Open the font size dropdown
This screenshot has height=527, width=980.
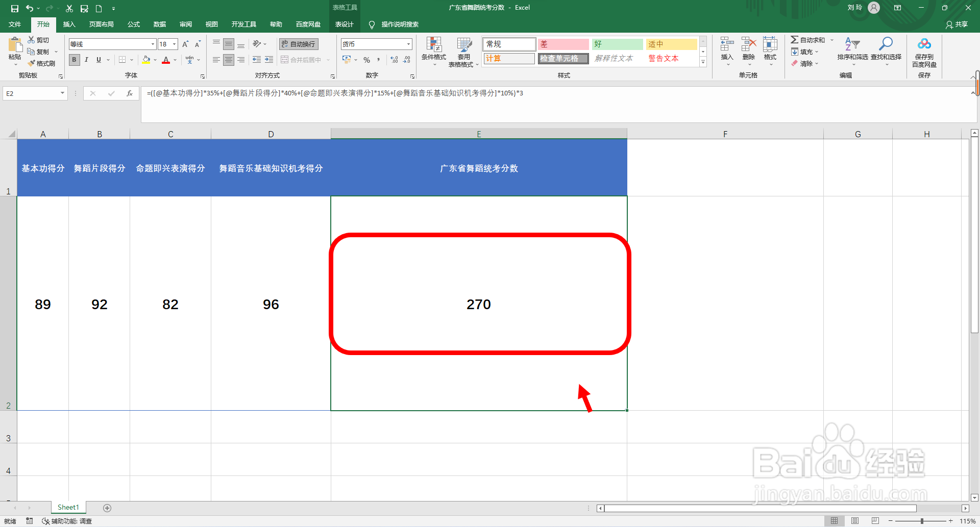pos(174,44)
